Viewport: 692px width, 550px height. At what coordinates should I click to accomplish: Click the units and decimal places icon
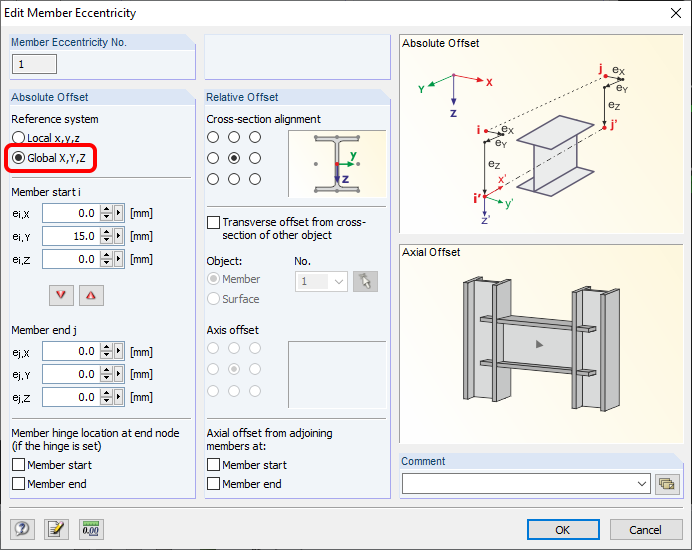(x=91, y=529)
